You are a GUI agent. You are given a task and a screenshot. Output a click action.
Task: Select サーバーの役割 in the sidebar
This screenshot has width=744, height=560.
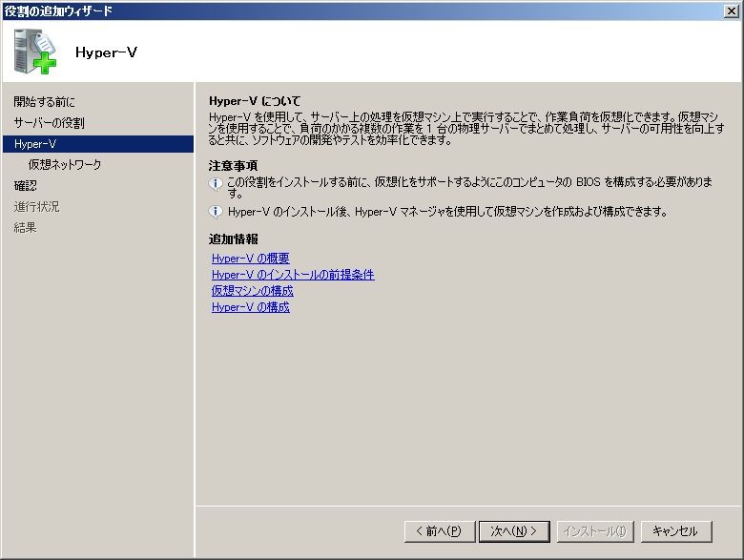[49, 123]
